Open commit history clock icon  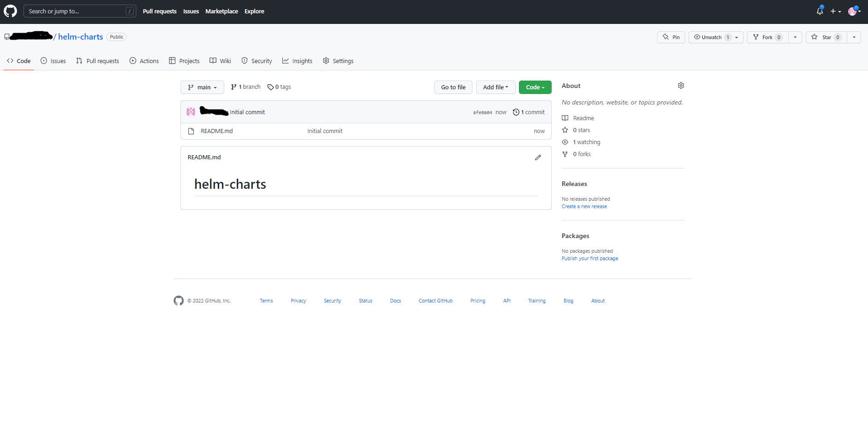click(x=516, y=112)
